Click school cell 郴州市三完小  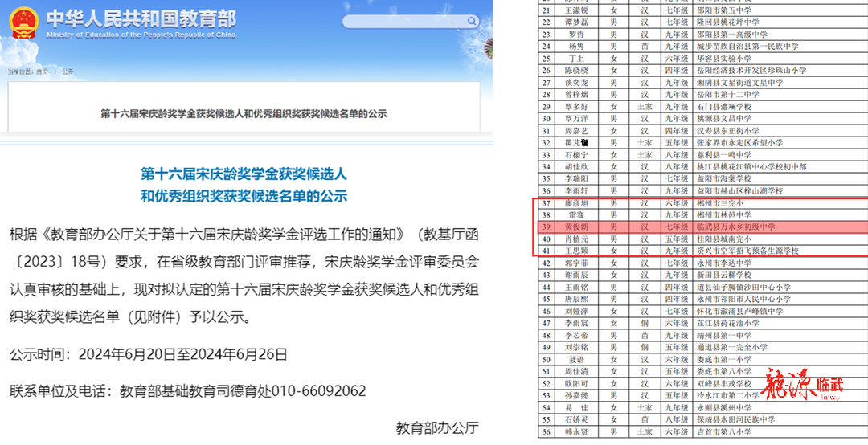(x=720, y=204)
